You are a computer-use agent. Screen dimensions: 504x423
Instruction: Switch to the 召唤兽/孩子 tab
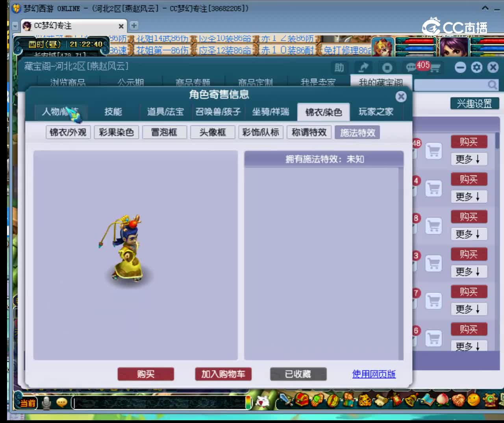[218, 112]
